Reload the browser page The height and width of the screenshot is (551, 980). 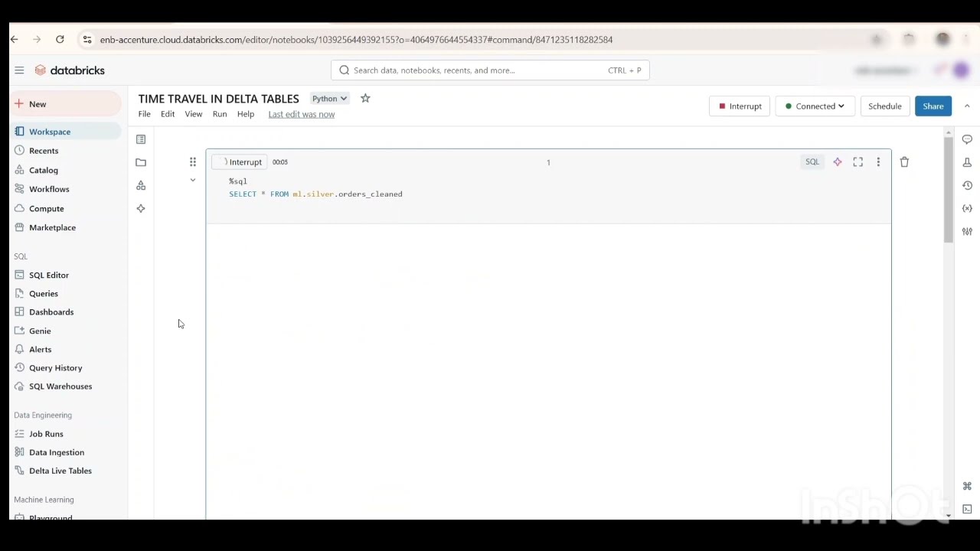[x=60, y=39]
